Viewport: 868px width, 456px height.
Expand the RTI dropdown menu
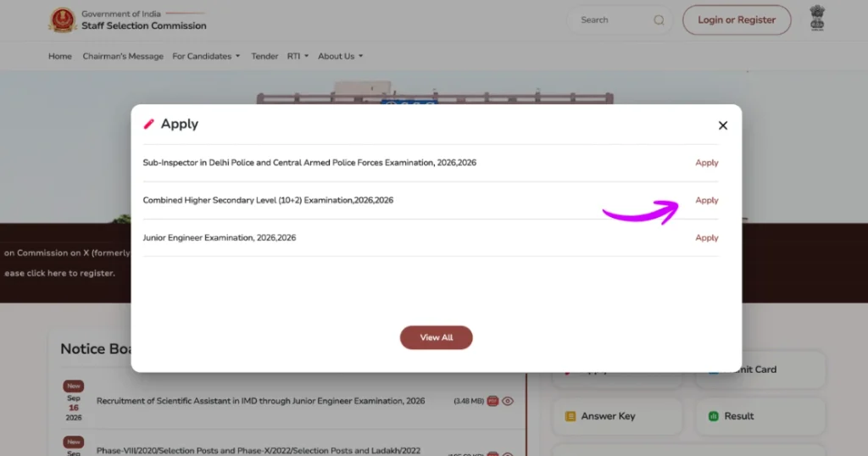298,56
